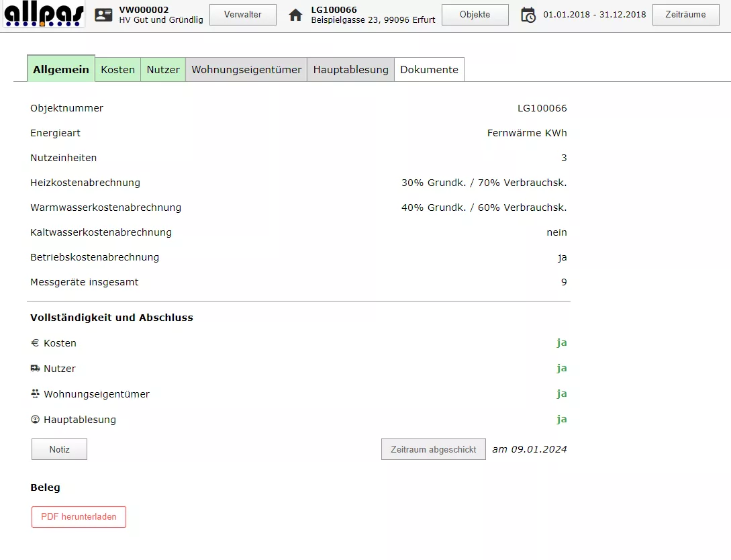The height and width of the screenshot is (560, 731).
Task: Click the calendar clock period icon
Action: 528,15
